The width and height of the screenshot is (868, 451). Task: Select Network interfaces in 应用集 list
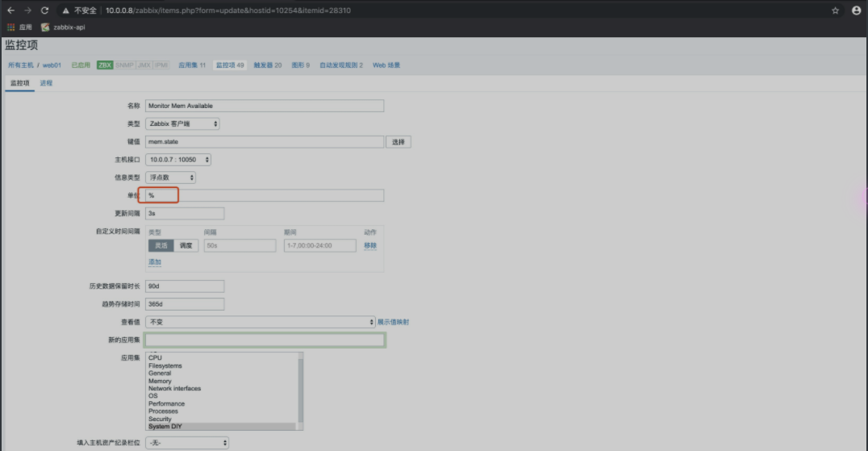(x=175, y=388)
